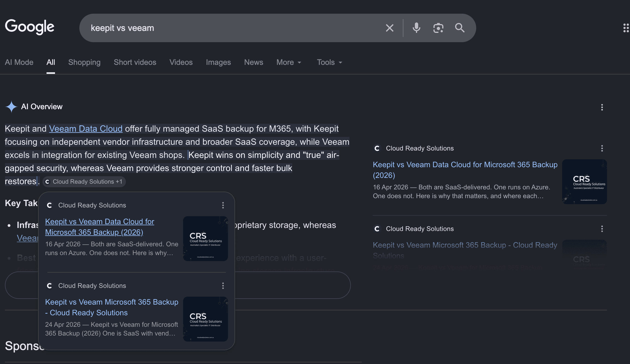This screenshot has height=364, width=630.
Task: Clear the search query with X
Action: coord(389,28)
